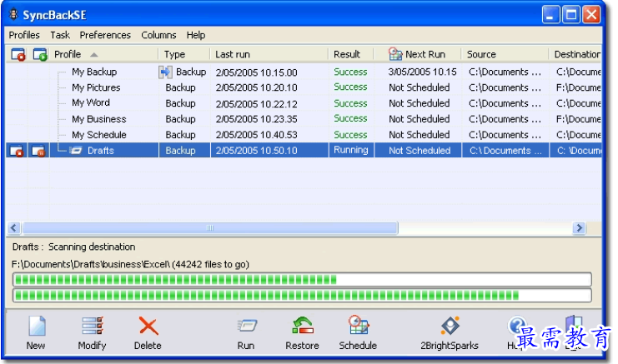The width and height of the screenshot is (618, 364).
Task: Click the right arrow of horizontal scrollbar
Action: click(579, 228)
